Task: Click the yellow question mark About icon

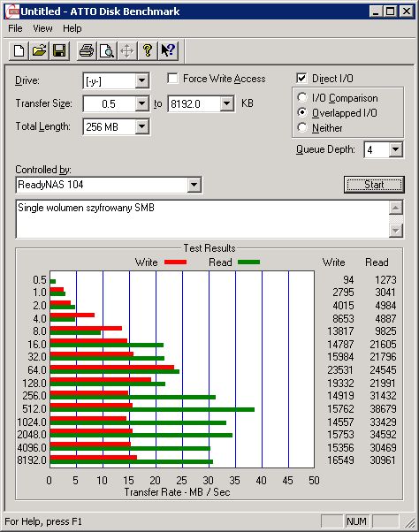Action: pos(148,51)
